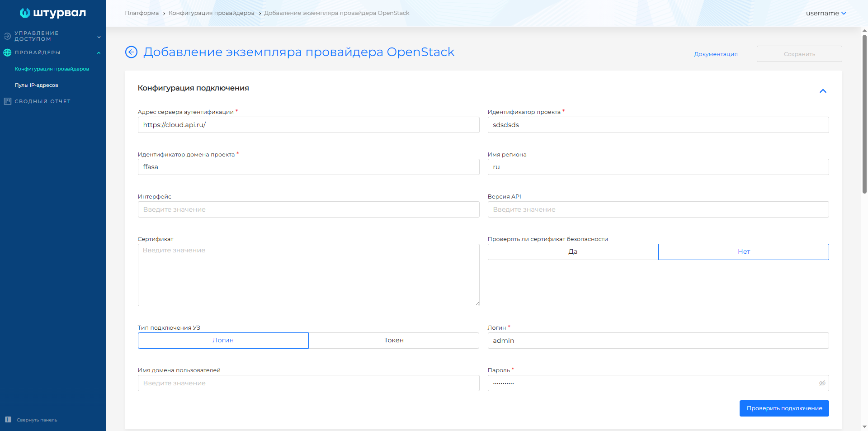868x431 pixels.
Task: Click the Управление доступом sidebar icon
Action: 7,35
